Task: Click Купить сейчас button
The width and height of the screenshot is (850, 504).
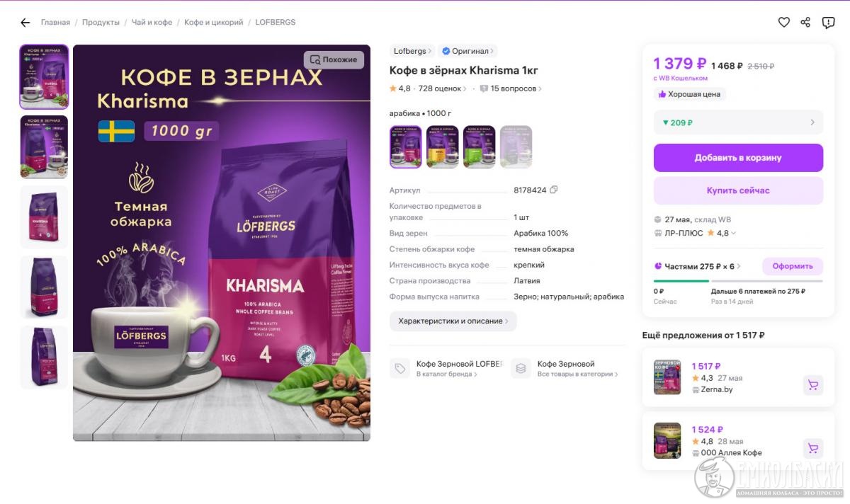Action: (738, 190)
